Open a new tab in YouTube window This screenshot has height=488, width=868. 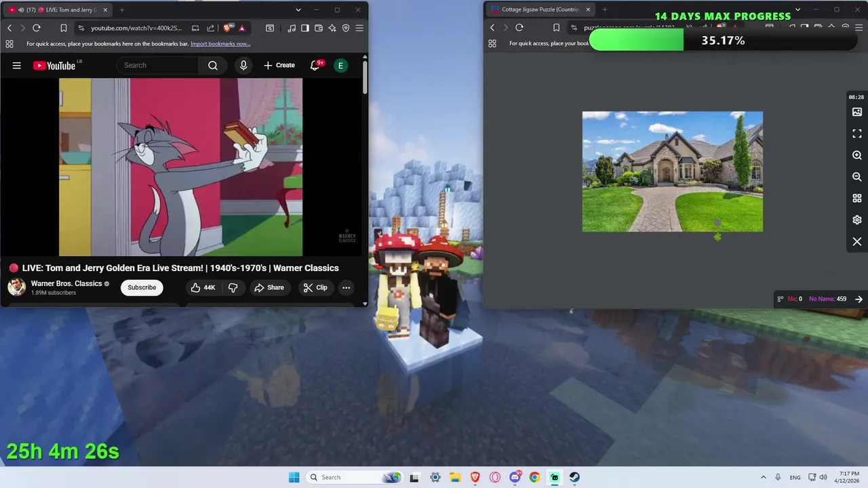point(122,10)
